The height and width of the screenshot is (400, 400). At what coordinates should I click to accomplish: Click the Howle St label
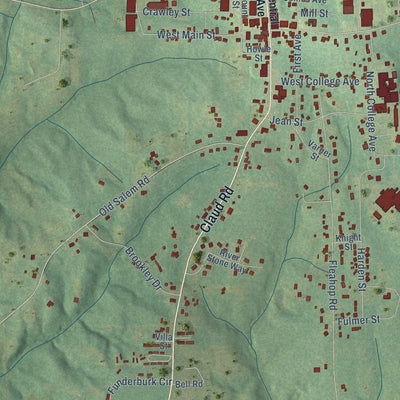click(x=259, y=53)
